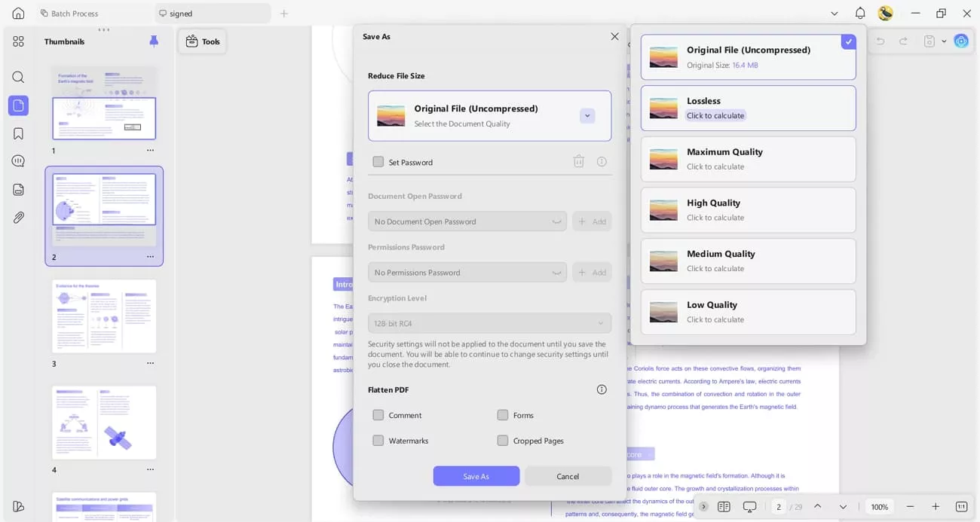This screenshot has width=980, height=522.
Task: Enable the Set Password checkbox
Action: (x=378, y=162)
